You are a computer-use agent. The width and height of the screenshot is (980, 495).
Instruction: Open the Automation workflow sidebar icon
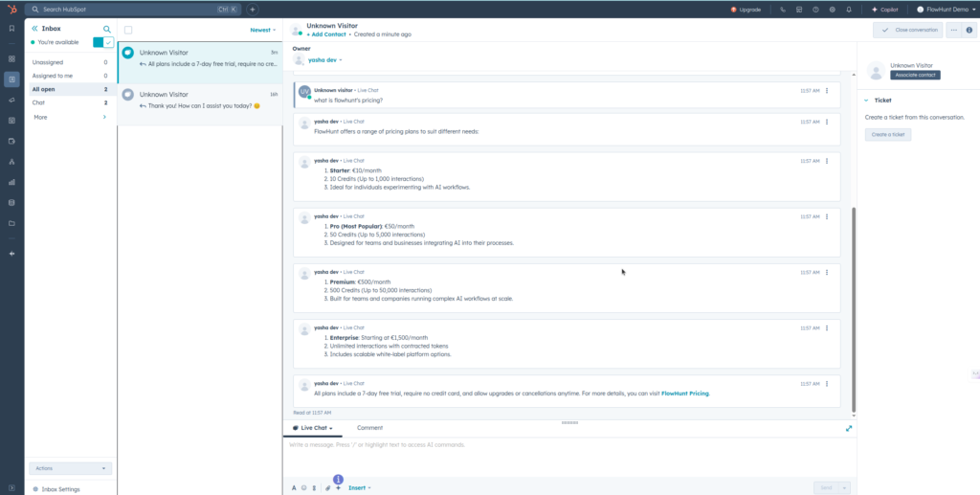[11, 162]
